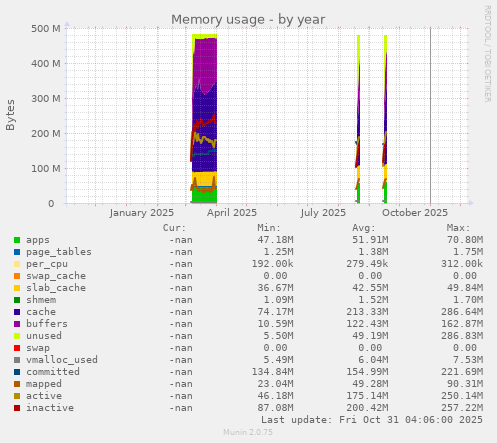Click the committed navy legend swatch
Viewport: 497px width, 443px height.
pyautogui.click(x=17, y=372)
